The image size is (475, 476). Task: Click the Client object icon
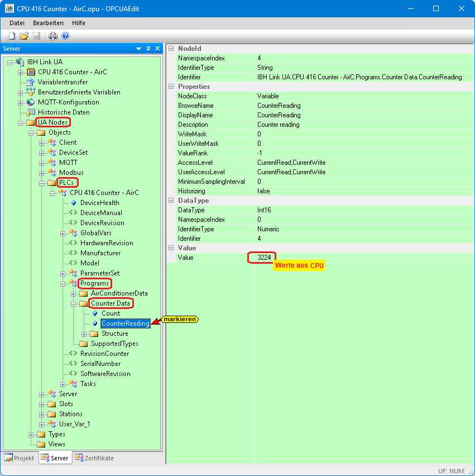tap(52, 142)
